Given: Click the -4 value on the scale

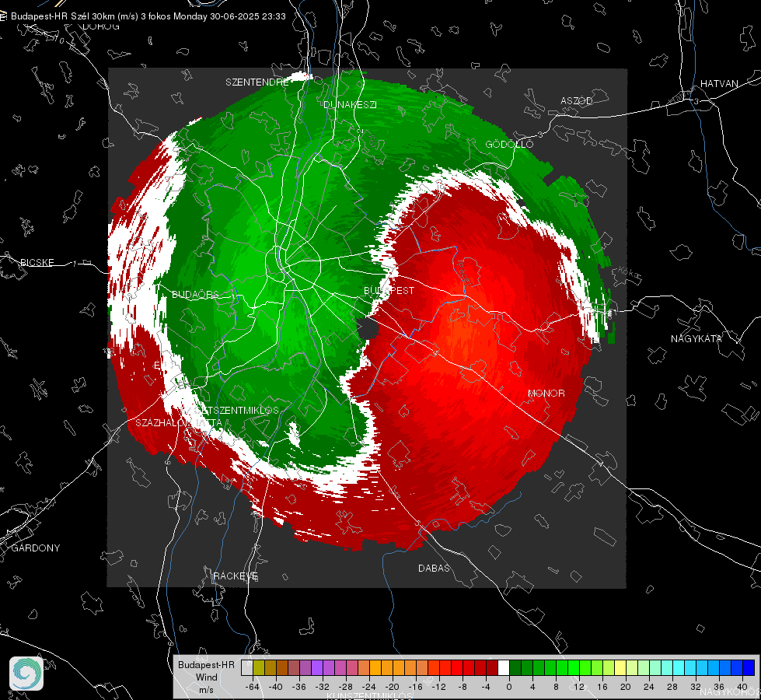Looking at the screenshot, I should pyautogui.click(x=485, y=687).
